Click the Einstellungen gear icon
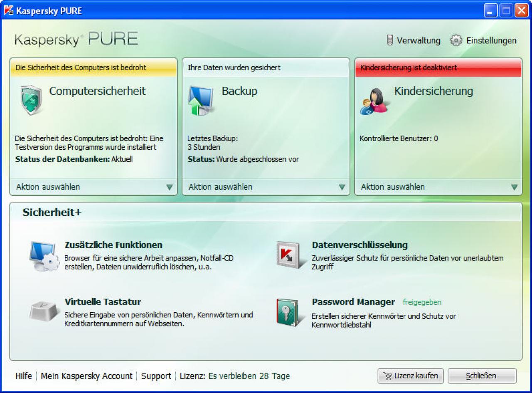Screen dimensions: 532x393 [456, 40]
